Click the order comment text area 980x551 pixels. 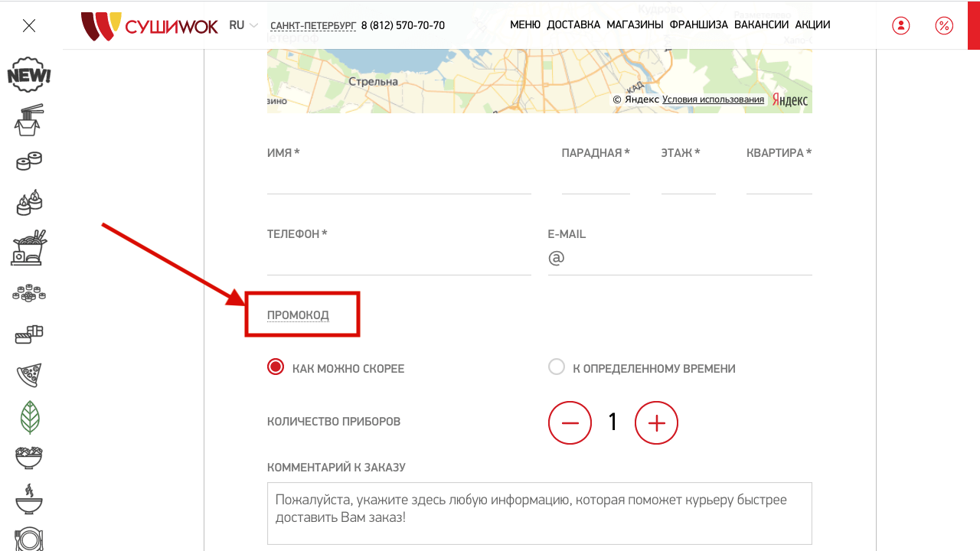539,513
